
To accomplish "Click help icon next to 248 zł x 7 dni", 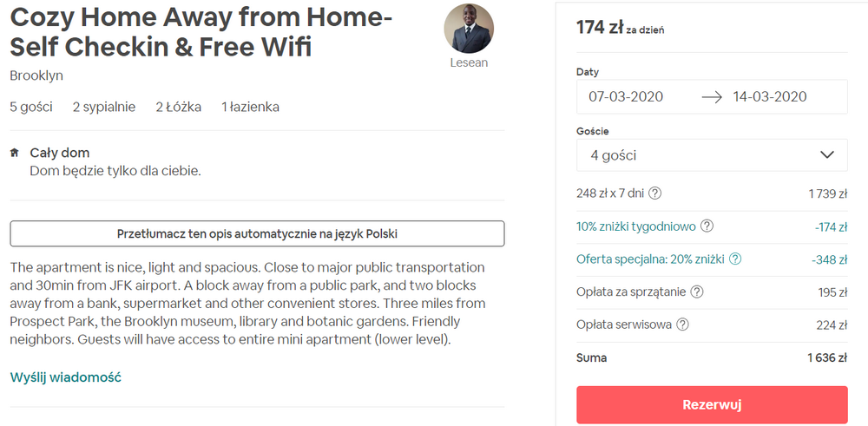I will [x=655, y=193].
